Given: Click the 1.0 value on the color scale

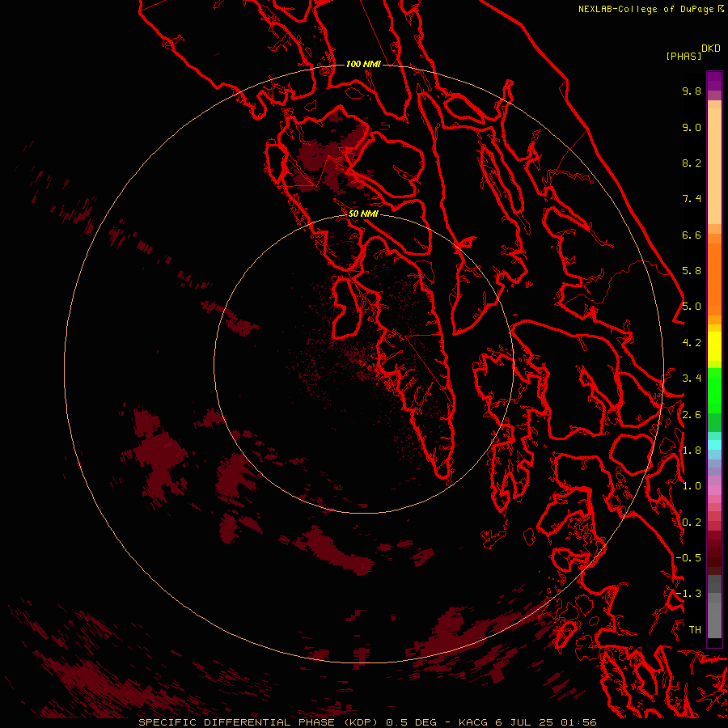Looking at the screenshot, I should pos(692,486).
